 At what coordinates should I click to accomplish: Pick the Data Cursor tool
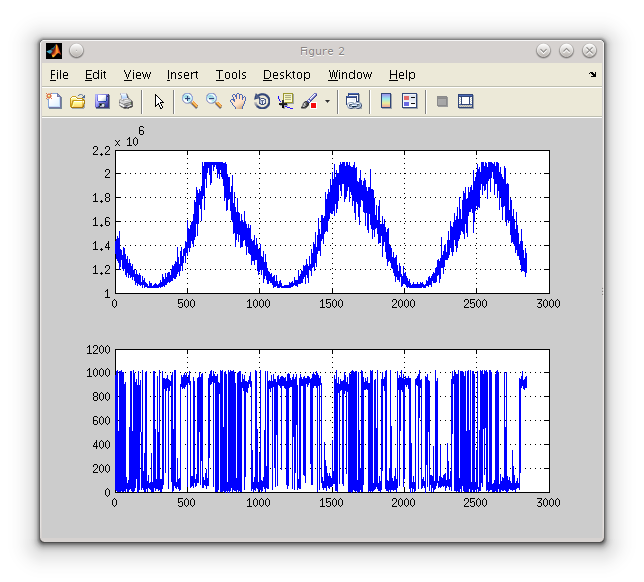[286, 101]
